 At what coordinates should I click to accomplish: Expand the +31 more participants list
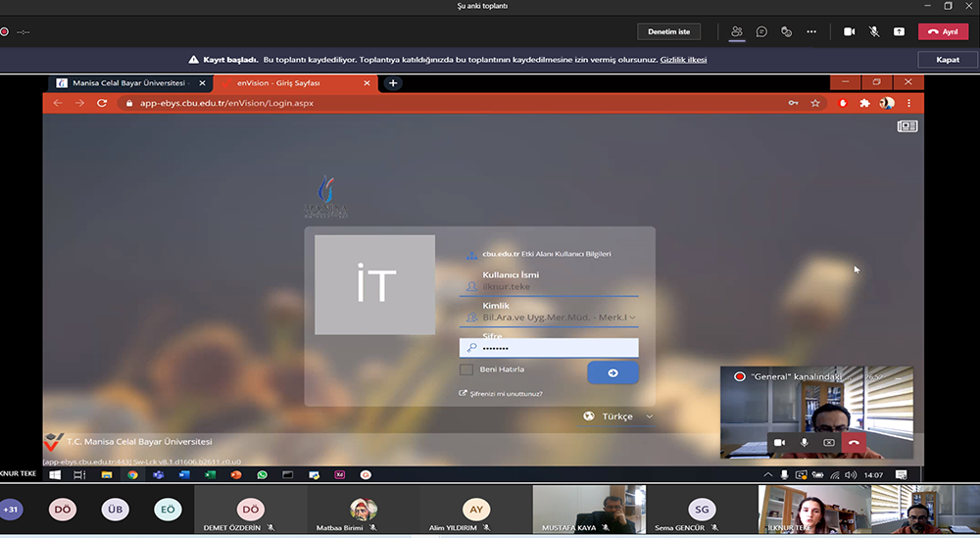coord(12,510)
